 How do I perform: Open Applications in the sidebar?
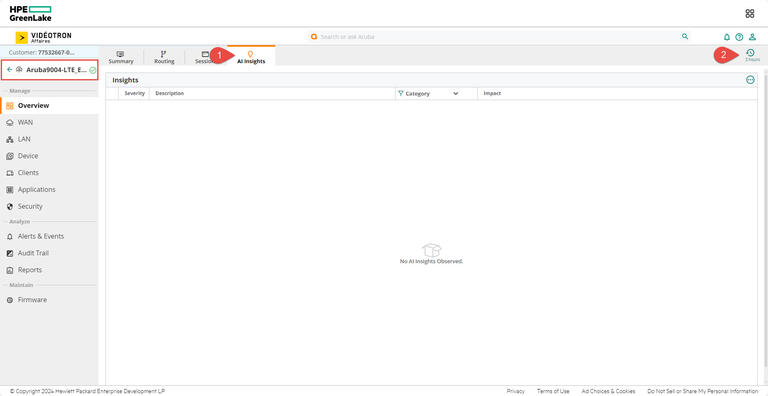49,190
